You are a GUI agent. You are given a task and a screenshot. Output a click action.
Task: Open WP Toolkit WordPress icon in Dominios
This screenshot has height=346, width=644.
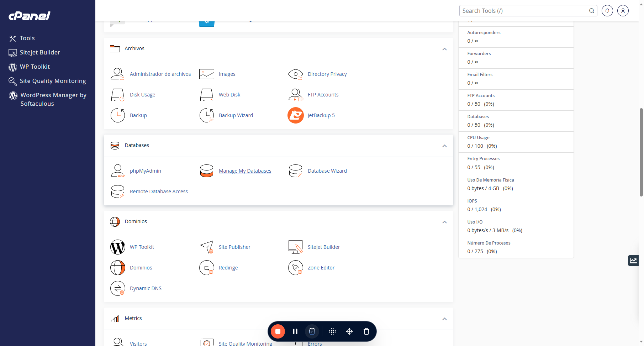118,247
